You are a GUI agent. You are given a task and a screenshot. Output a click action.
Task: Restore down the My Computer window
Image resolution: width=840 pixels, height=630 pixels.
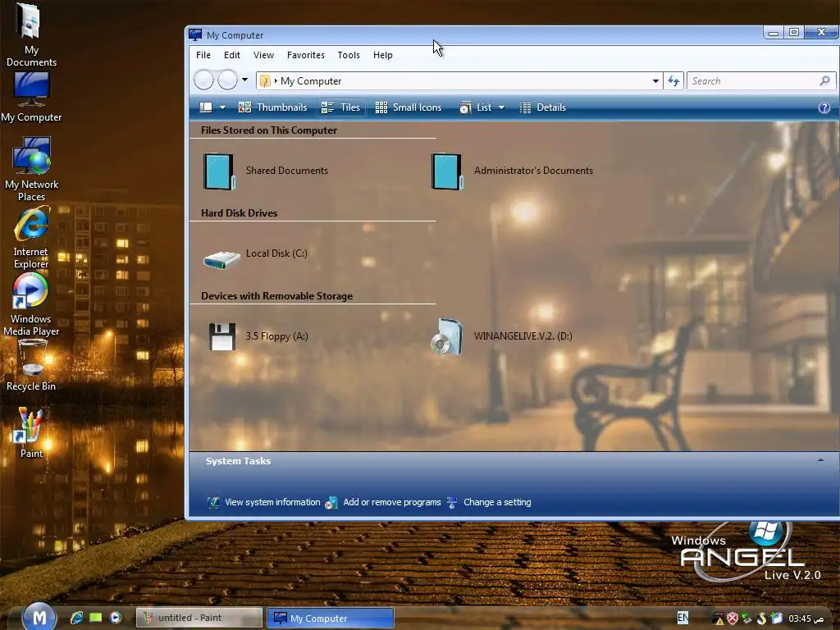[x=794, y=32]
